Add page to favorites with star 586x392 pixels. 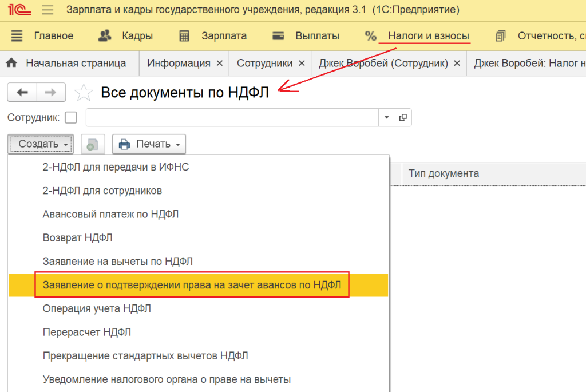[84, 93]
